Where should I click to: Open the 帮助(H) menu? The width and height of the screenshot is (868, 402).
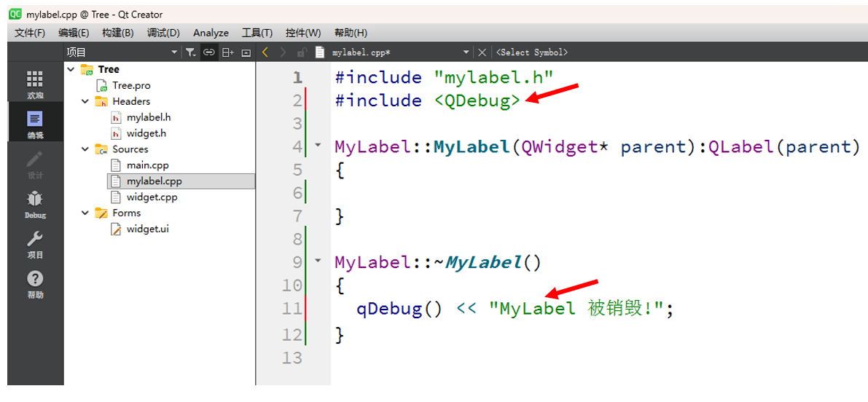pos(351,33)
